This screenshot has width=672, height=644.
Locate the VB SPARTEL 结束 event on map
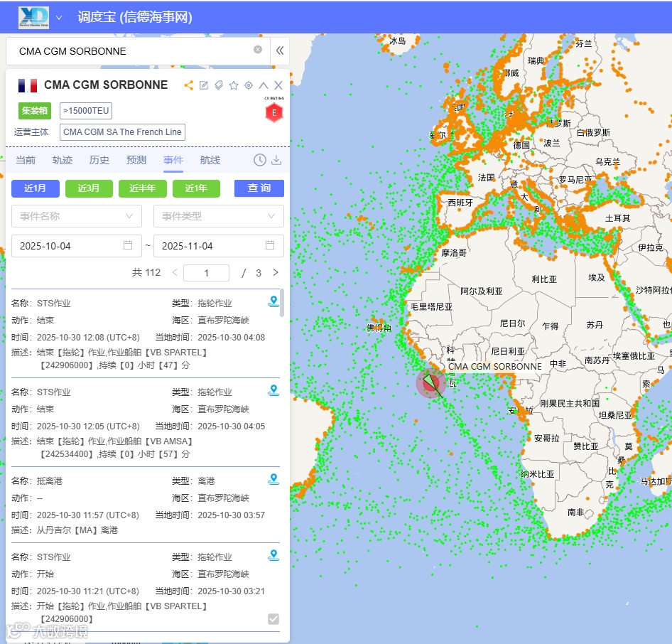(x=273, y=301)
